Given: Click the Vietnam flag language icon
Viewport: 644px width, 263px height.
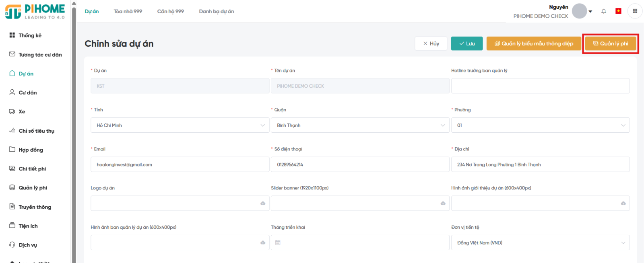Looking at the screenshot, I should click(618, 11).
